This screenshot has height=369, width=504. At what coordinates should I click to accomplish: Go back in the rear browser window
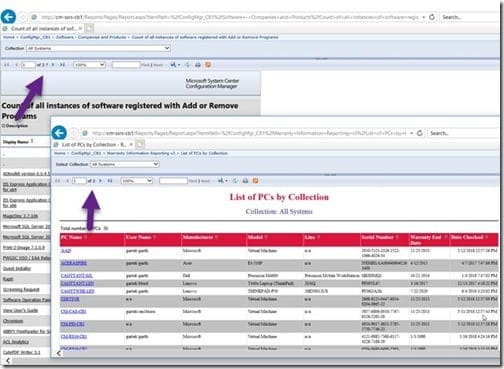[8, 17]
